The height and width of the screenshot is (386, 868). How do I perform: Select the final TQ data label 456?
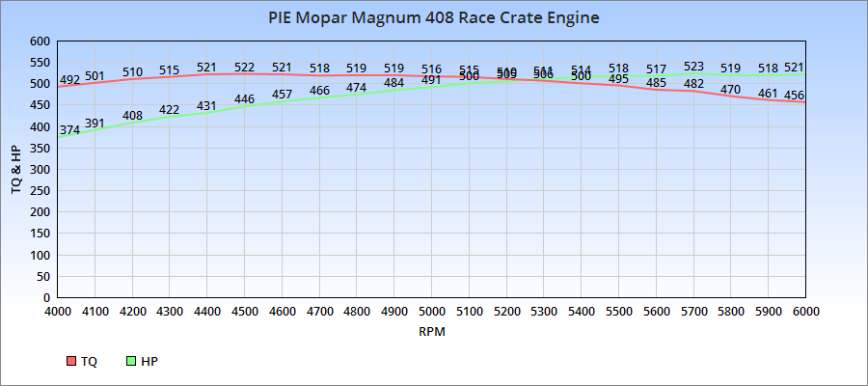[795, 96]
